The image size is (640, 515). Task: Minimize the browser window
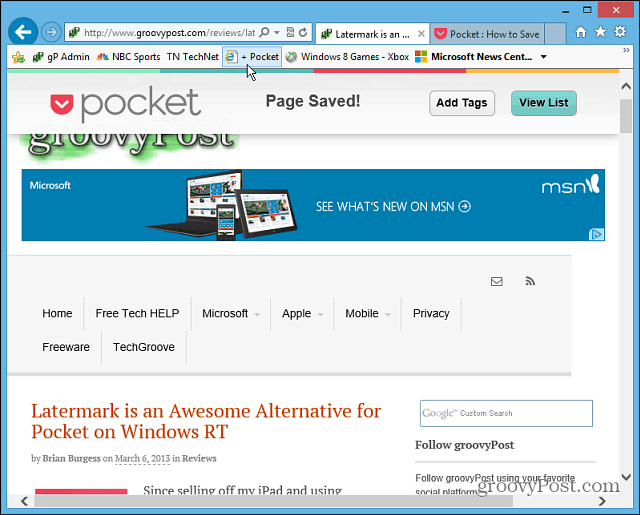(565, 11)
